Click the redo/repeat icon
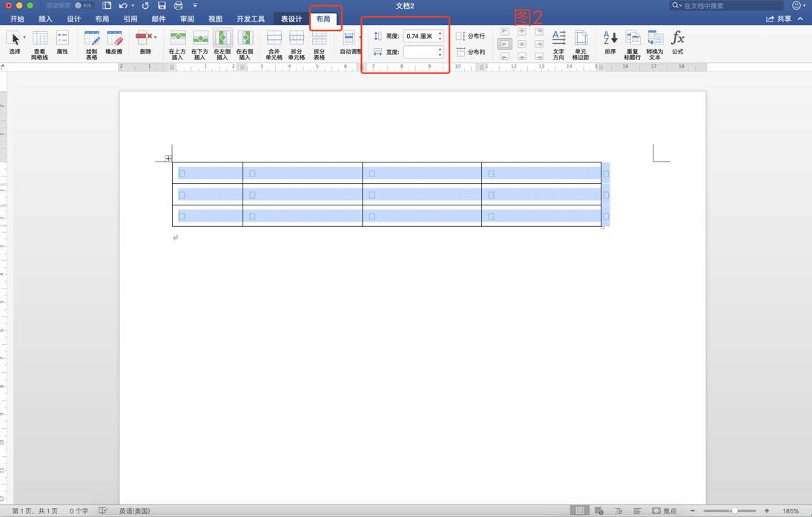This screenshot has width=812, height=517. click(x=145, y=6)
